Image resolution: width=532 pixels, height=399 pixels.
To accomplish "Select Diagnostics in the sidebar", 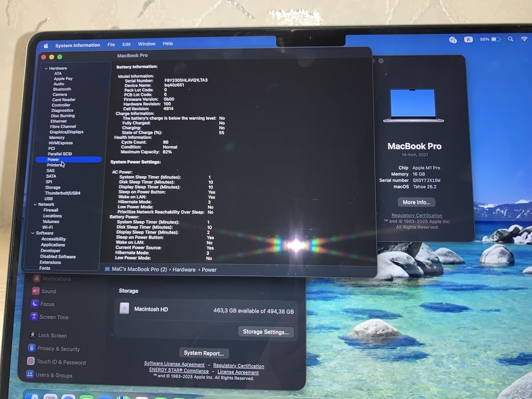I will pos(62,110).
